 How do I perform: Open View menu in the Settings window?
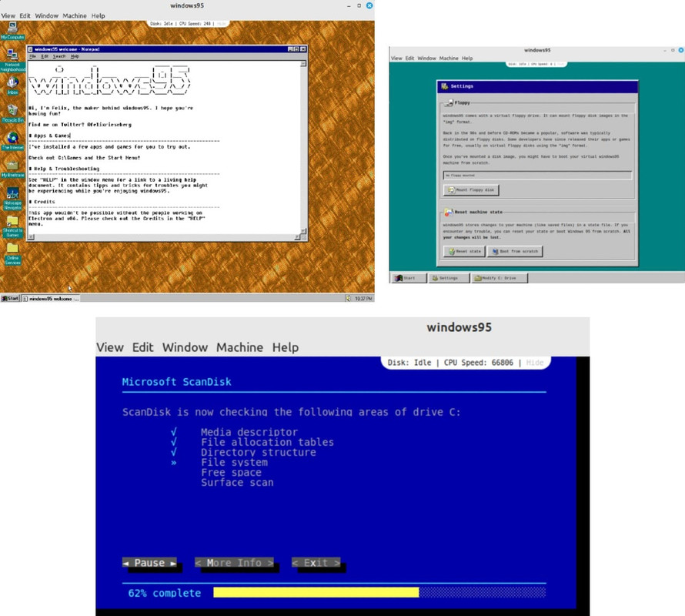[x=396, y=59]
